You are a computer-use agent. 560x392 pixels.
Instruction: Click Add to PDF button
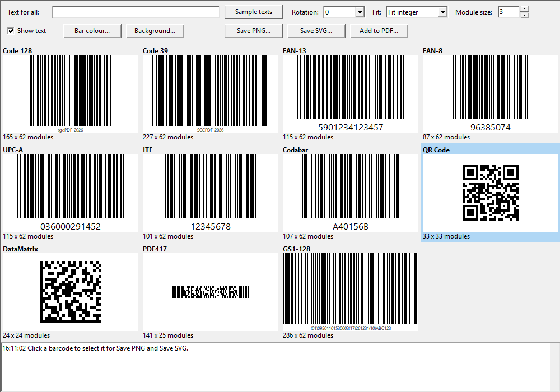379,31
